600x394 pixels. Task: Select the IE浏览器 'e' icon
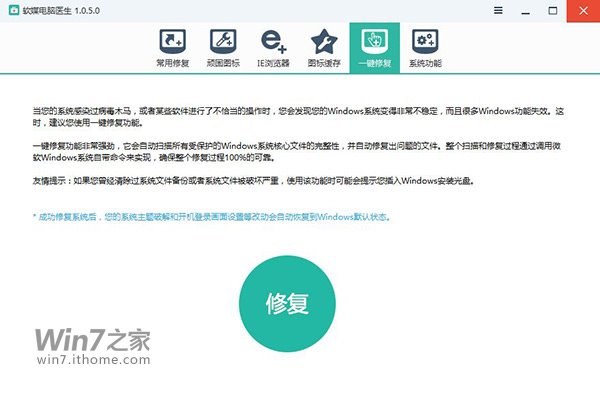pos(274,41)
